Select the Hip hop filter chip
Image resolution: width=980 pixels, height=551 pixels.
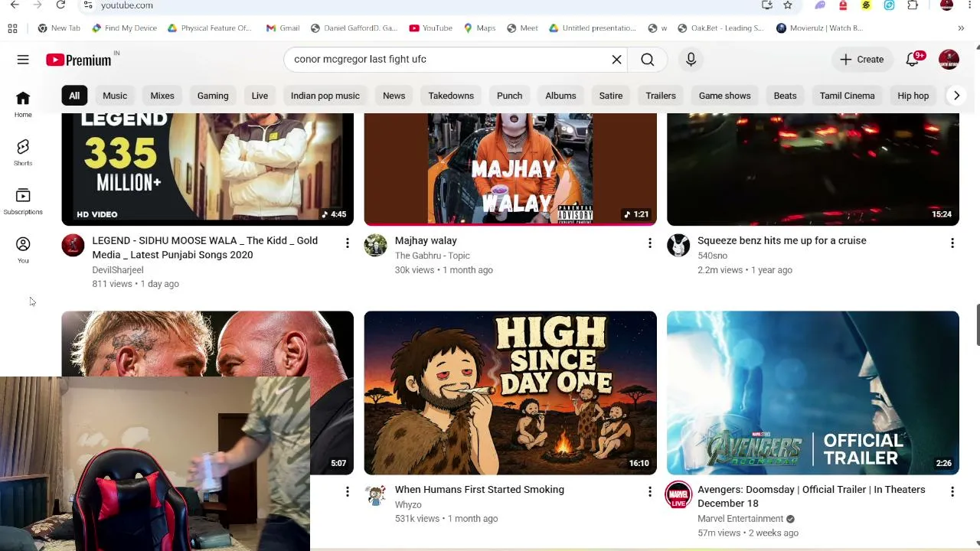[913, 96]
